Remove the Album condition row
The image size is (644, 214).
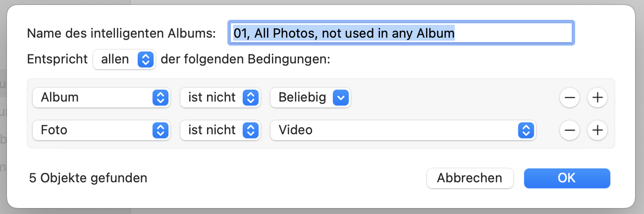pos(570,98)
